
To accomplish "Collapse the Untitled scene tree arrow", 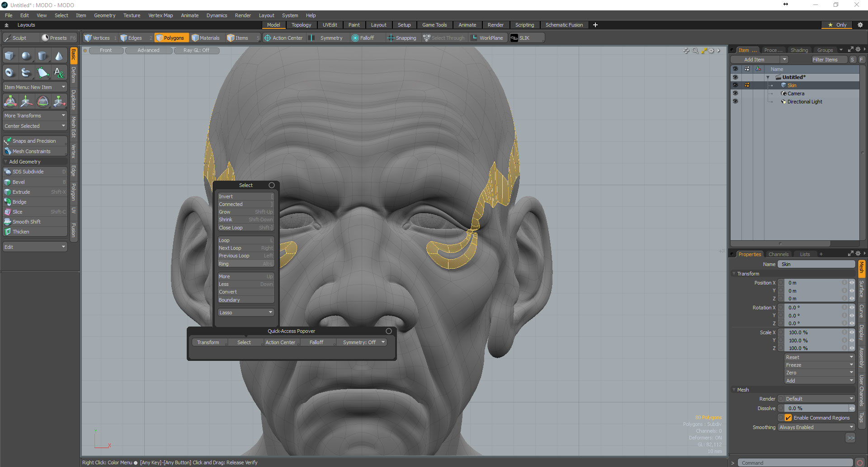I will [768, 77].
